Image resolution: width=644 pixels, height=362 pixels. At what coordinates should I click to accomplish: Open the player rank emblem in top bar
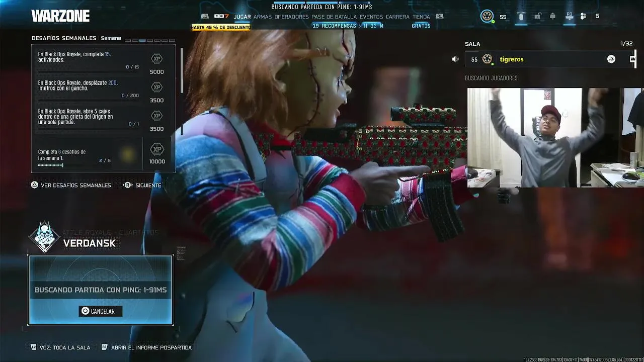pyautogui.click(x=487, y=17)
